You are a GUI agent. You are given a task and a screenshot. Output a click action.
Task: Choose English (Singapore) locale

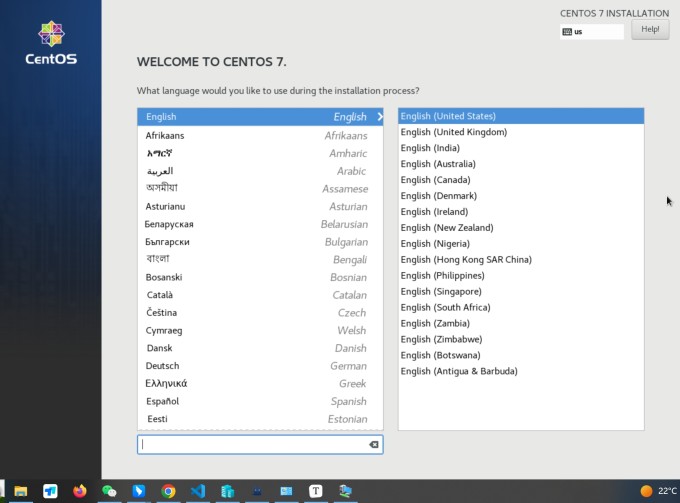pyautogui.click(x=521, y=291)
